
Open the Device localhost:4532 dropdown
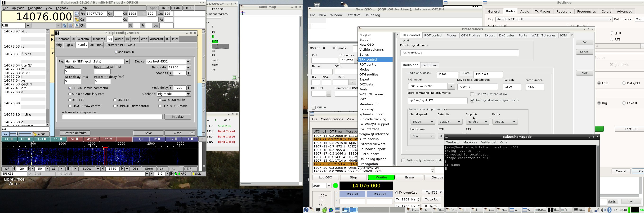[x=188, y=62]
